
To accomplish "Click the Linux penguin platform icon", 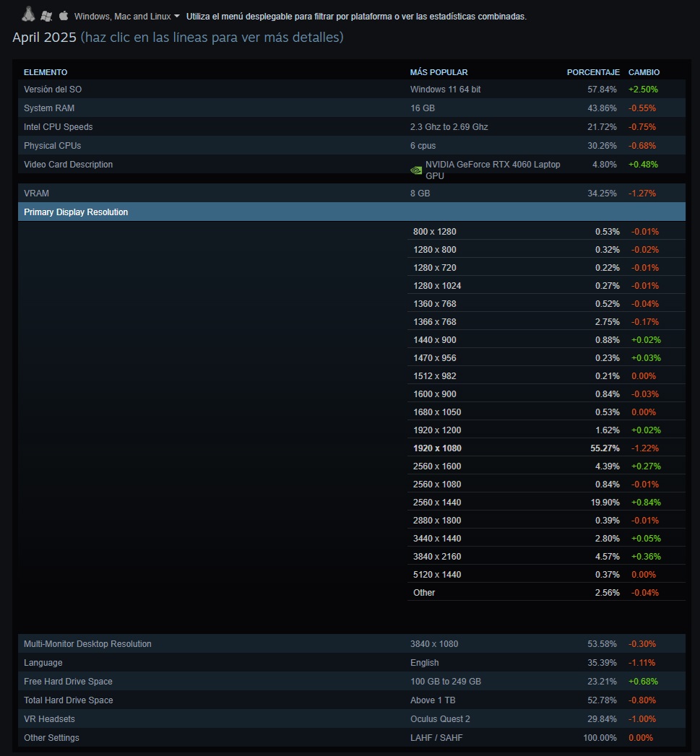I will (x=28, y=14).
